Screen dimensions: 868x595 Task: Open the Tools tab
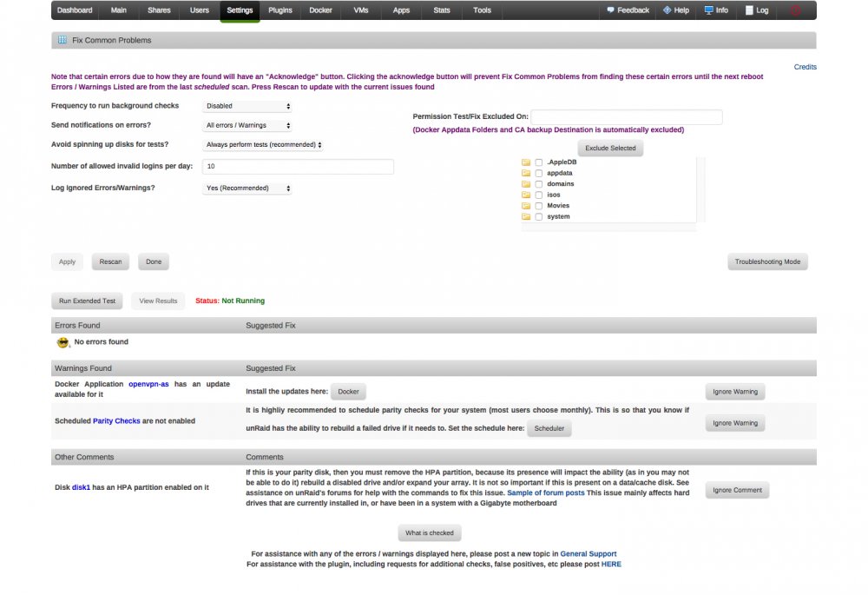pos(482,10)
